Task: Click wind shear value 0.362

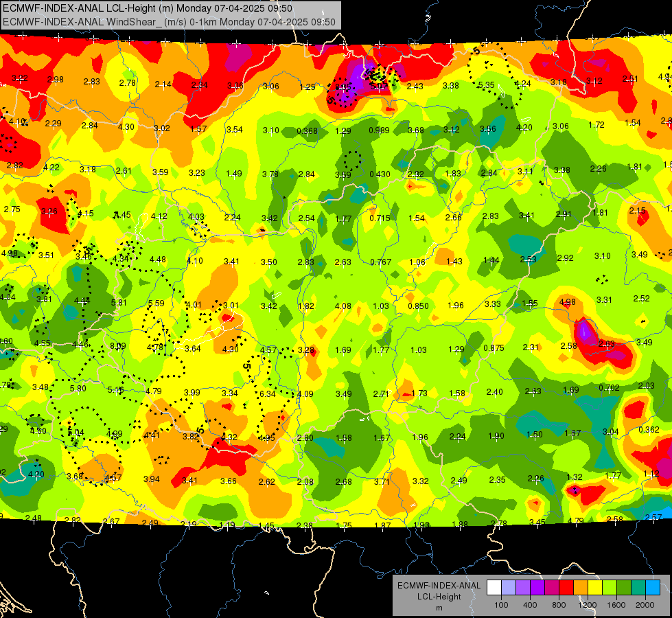Action: 649,430
